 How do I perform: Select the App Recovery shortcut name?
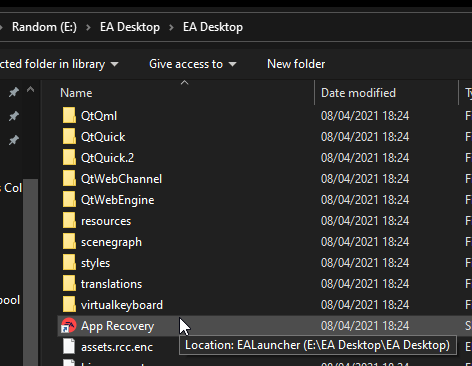[x=117, y=326]
